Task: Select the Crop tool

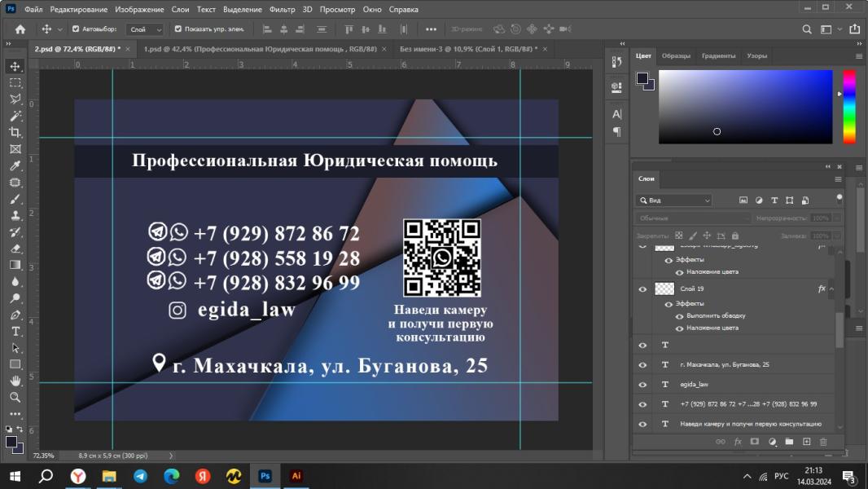Action: pyautogui.click(x=15, y=132)
